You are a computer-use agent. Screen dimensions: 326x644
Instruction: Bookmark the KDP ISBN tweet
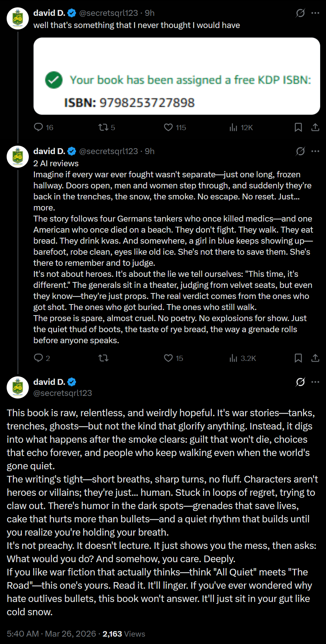click(298, 127)
